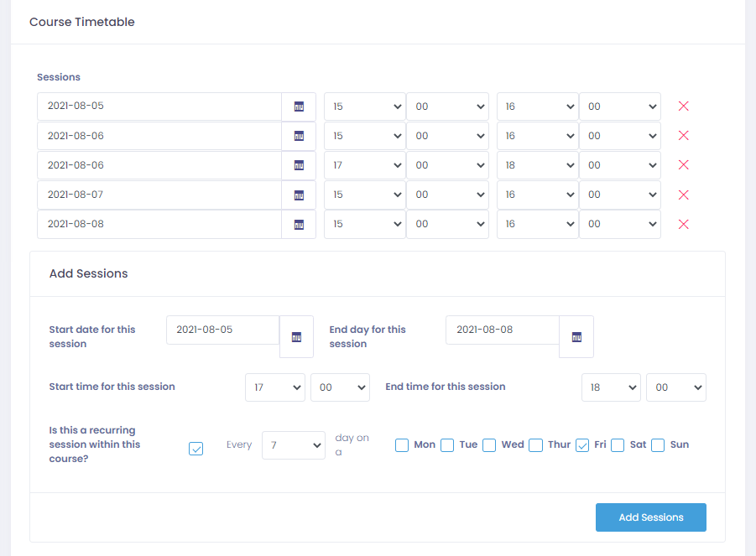This screenshot has height=556, width=756.
Task: Open start hour dropdown in Add Sessions
Action: pos(274,387)
